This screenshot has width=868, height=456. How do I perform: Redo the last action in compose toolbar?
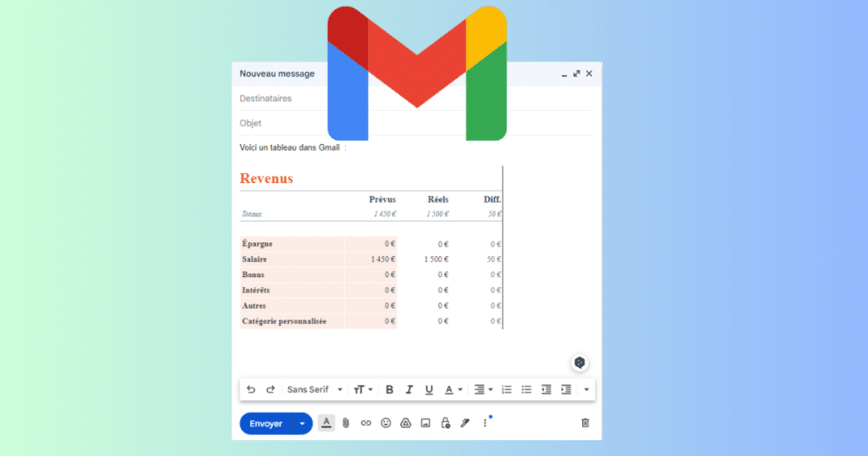270,390
